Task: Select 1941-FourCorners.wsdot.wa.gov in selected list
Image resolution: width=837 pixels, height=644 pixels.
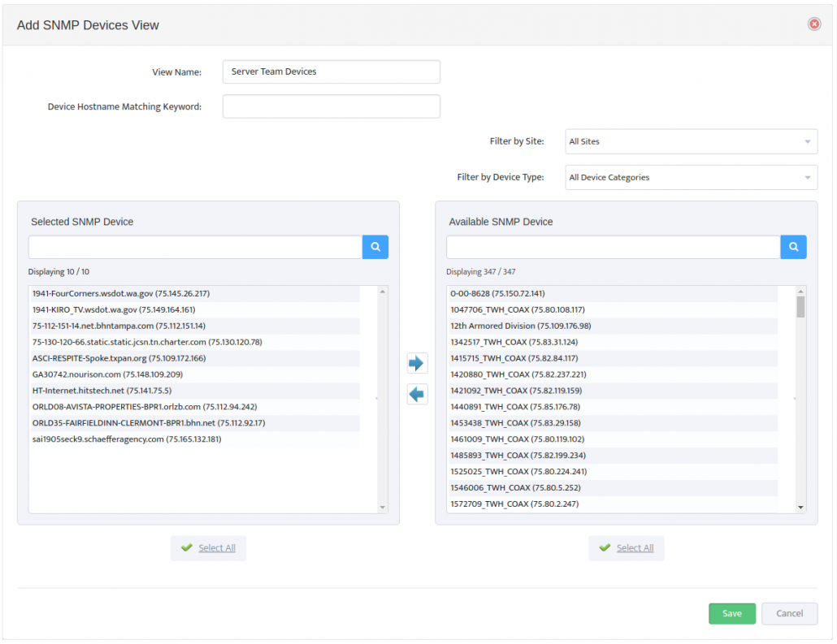Action: click(121, 293)
